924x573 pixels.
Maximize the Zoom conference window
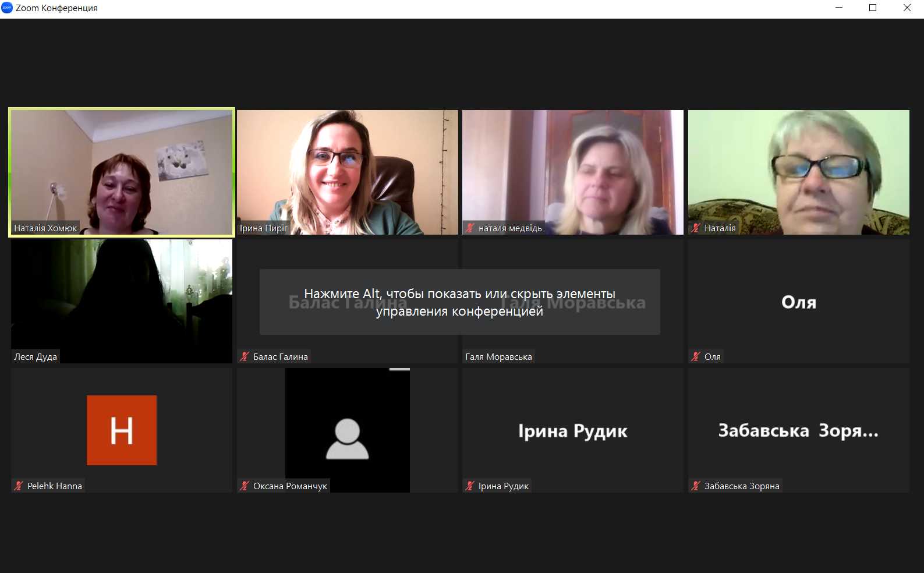[873, 8]
